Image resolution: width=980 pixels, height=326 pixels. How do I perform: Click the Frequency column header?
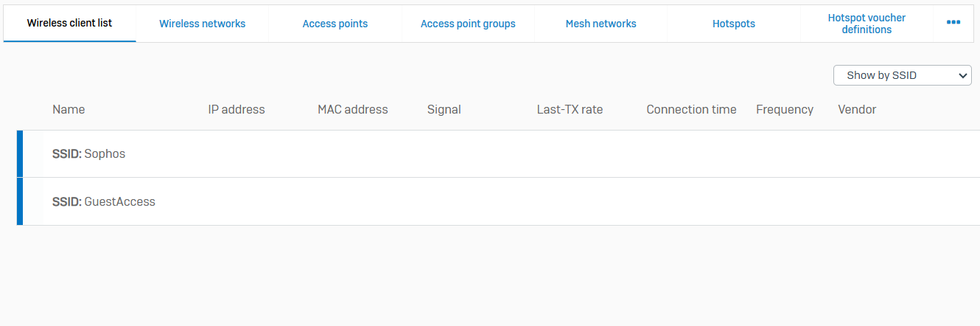pyautogui.click(x=784, y=109)
